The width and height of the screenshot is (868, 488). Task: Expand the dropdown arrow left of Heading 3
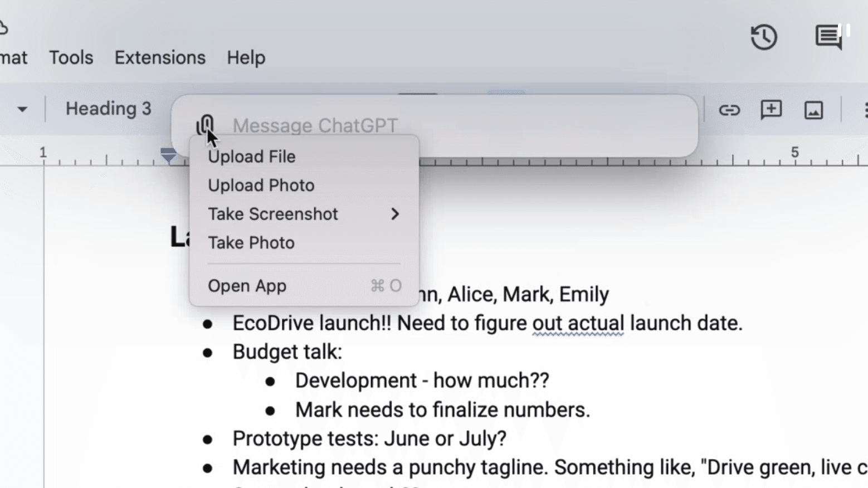point(22,109)
